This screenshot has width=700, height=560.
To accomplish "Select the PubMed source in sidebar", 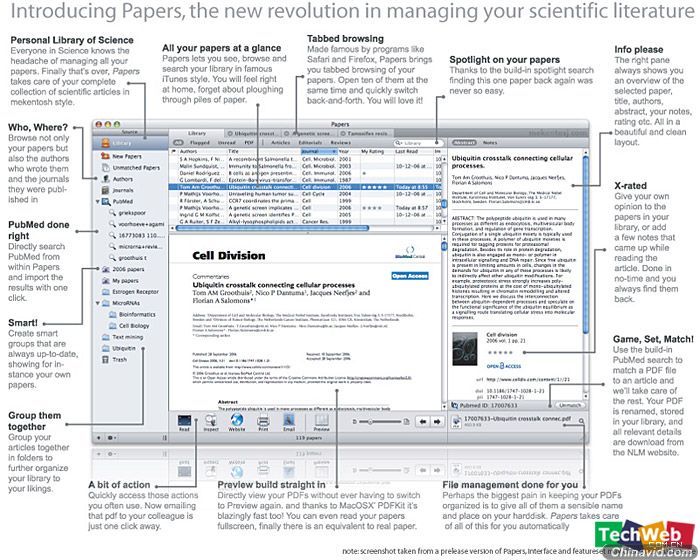I will (118, 201).
